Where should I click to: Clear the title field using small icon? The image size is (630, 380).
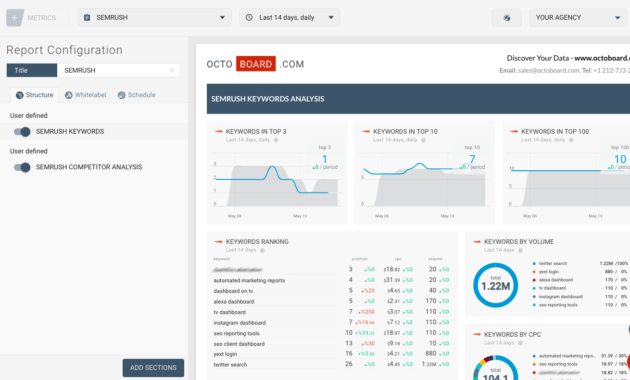(172, 70)
